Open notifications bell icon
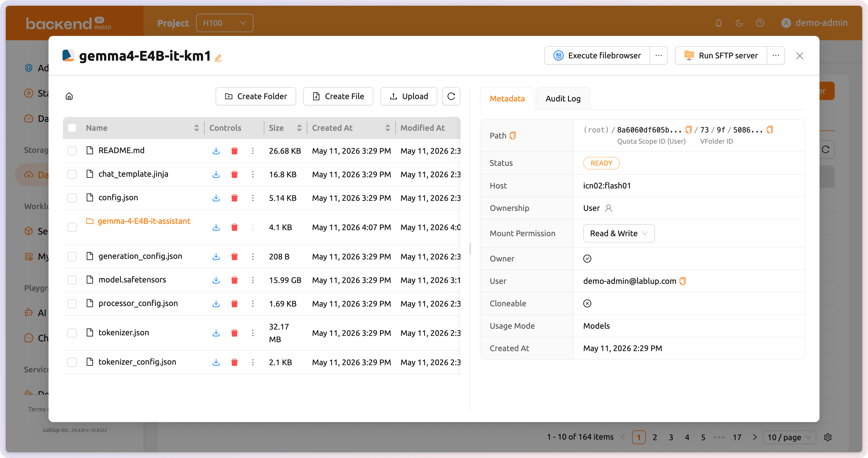 (x=718, y=23)
